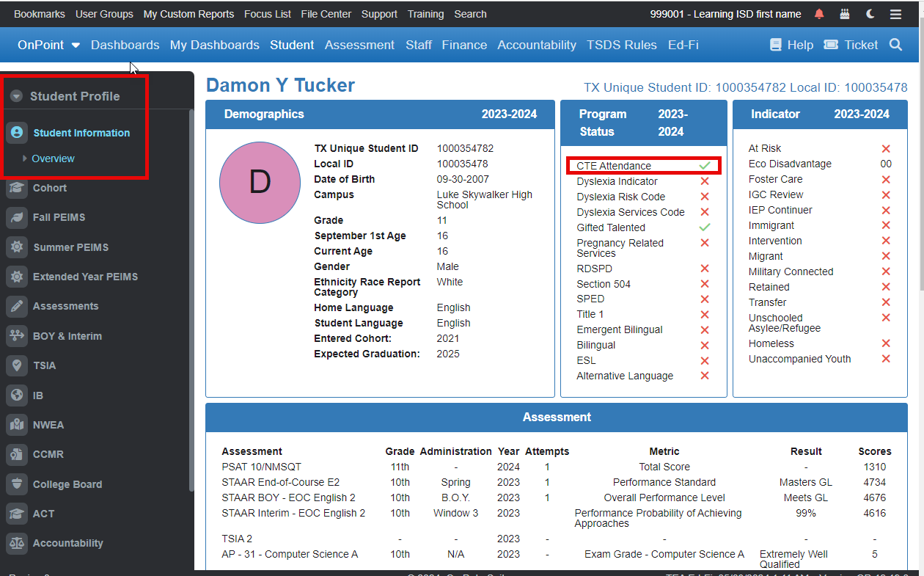The width and height of the screenshot is (924, 576).
Task: Toggle the CTE Attendance status checkmark
Action: (x=704, y=166)
